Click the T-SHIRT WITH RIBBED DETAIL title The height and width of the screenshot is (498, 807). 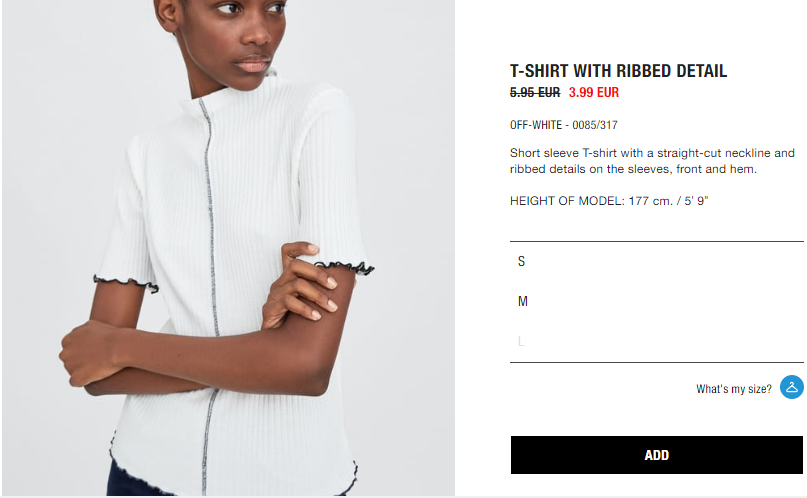pyautogui.click(x=618, y=71)
